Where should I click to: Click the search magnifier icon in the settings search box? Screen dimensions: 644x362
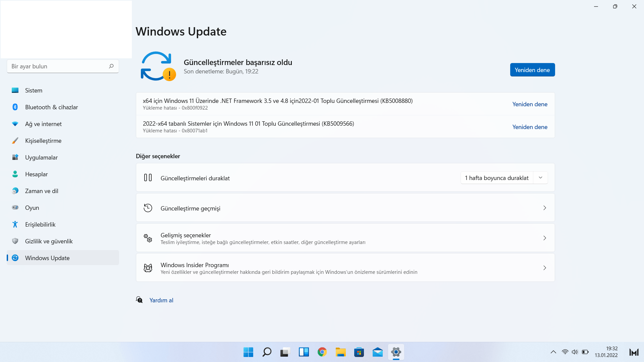(x=111, y=66)
